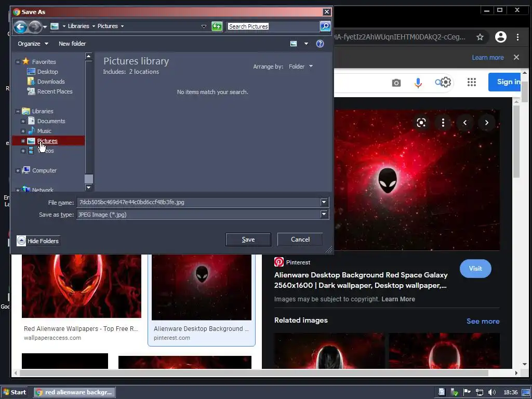Collapse the Libraries tree node
532x399 pixels.
18,111
